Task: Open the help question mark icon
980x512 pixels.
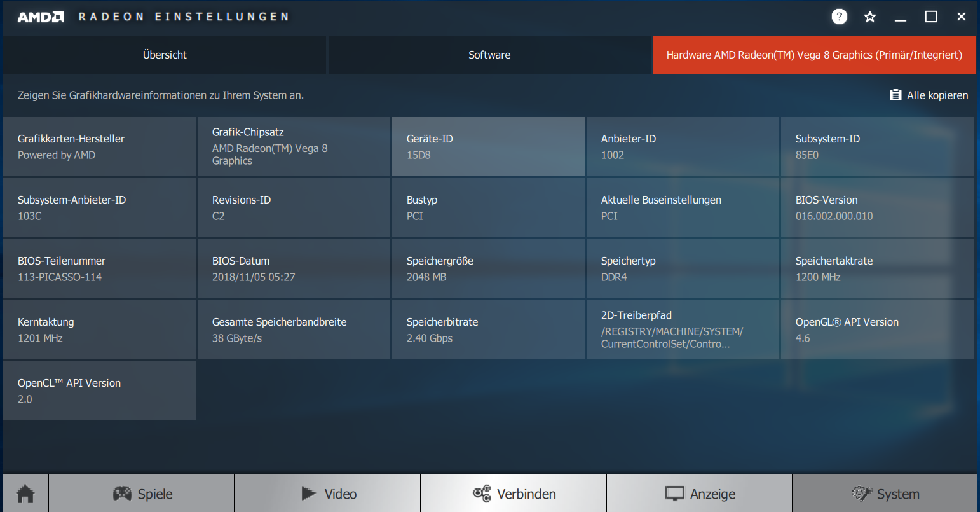Action: tap(839, 17)
